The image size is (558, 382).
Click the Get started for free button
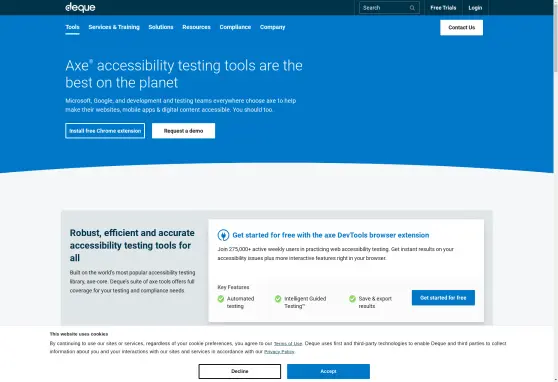pos(443,298)
